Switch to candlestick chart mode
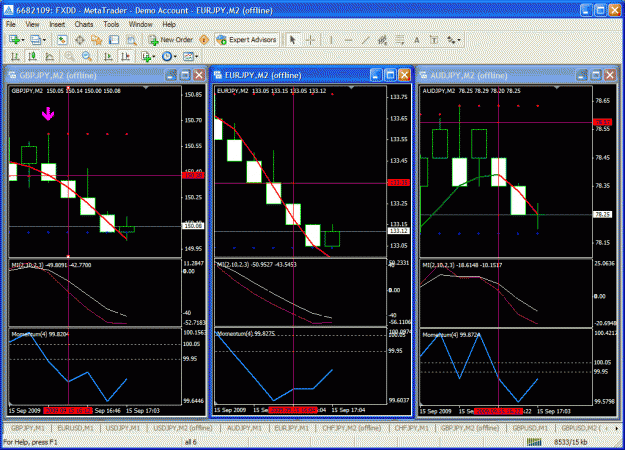This screenshot has height=450, width=625. pos(32,57)
